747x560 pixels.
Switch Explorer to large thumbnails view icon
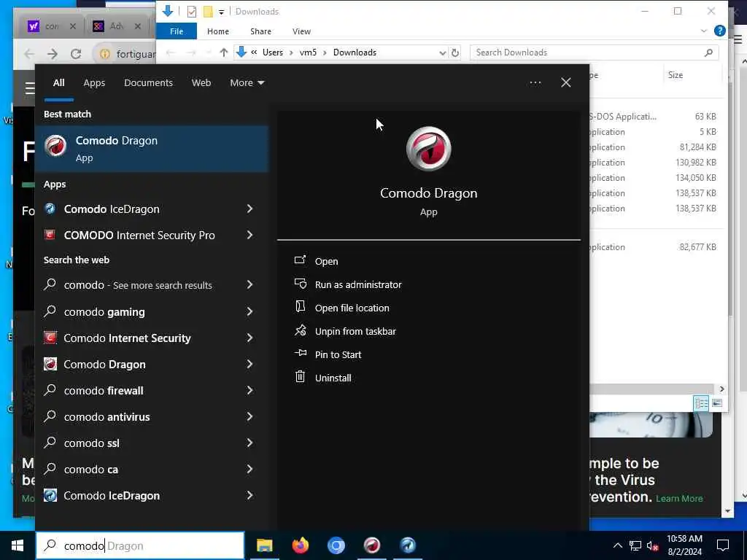pyautogui.click(x=717, y=403)
